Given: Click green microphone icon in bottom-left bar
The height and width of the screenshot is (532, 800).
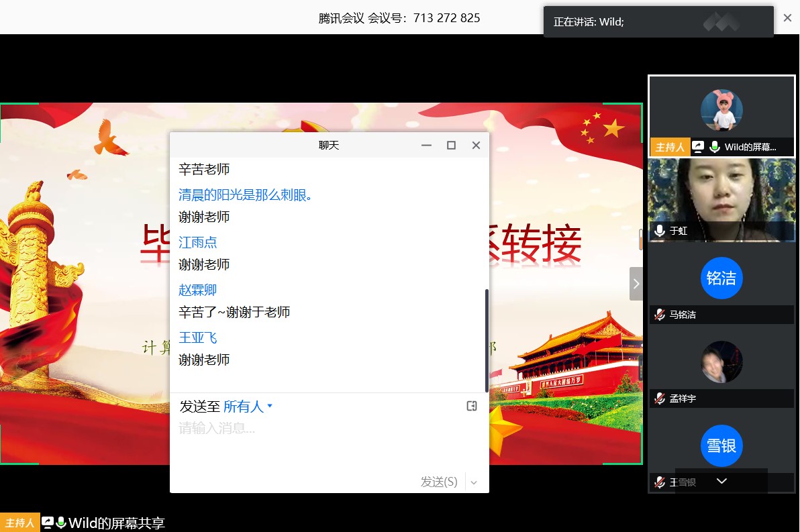Looking at the screenshot, I should pyautogui.click(x=61, y=523).
